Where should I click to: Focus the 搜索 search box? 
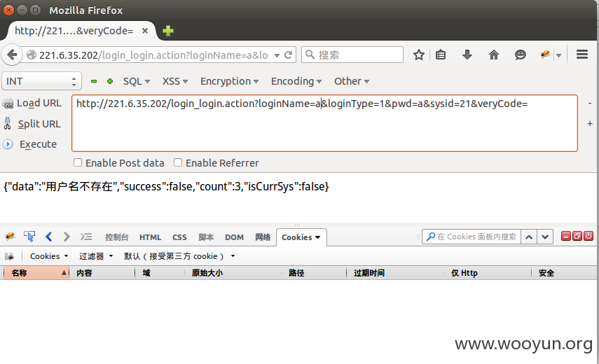coord(352,55)
